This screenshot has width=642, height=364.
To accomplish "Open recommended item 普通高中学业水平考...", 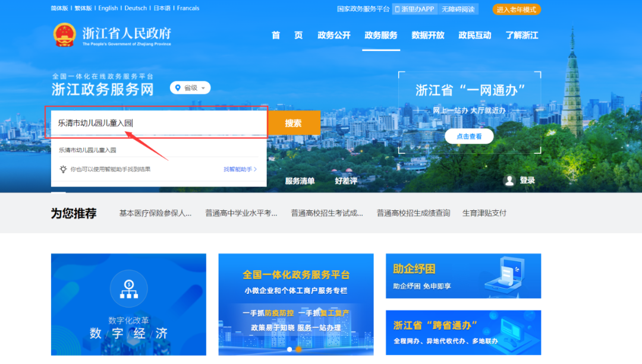I will click(241, 213).
